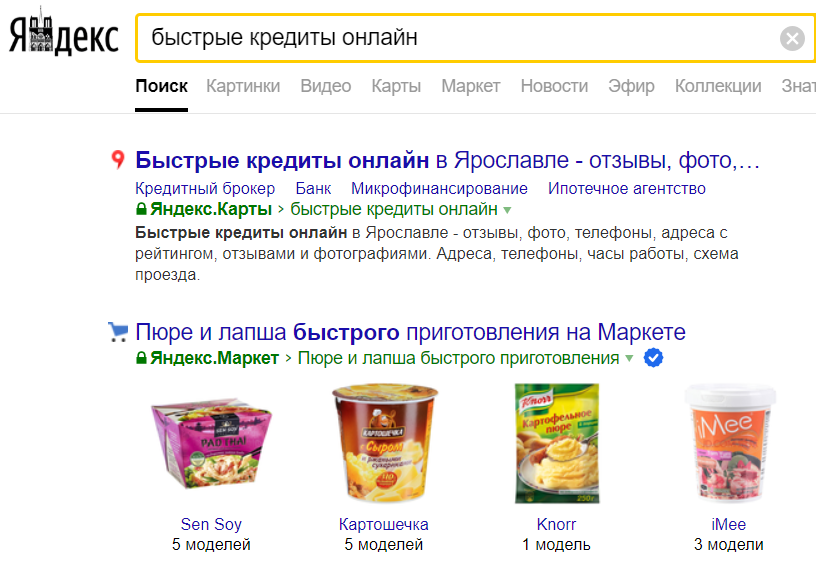
Task: Click the Yandex logo
Action: click(63, 36)
